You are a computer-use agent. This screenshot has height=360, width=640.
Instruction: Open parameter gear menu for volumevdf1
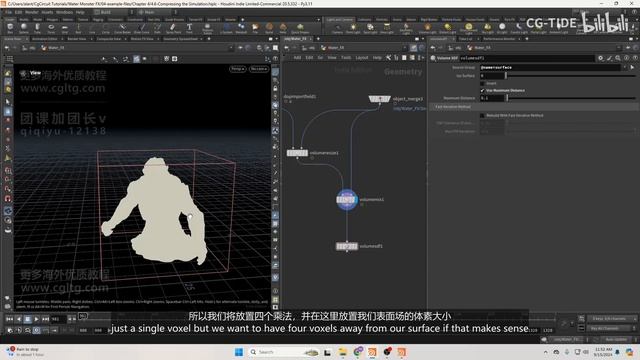coord(600,58)
